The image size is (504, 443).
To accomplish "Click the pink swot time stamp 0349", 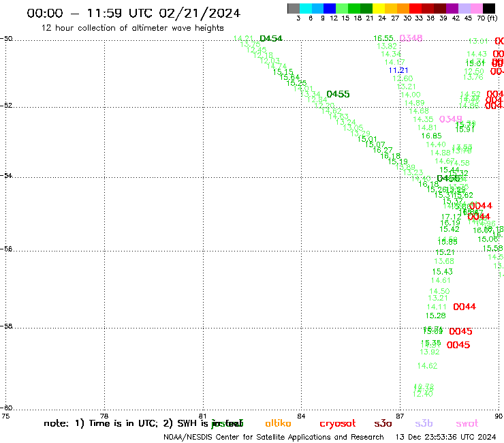I will click(451, 119).
